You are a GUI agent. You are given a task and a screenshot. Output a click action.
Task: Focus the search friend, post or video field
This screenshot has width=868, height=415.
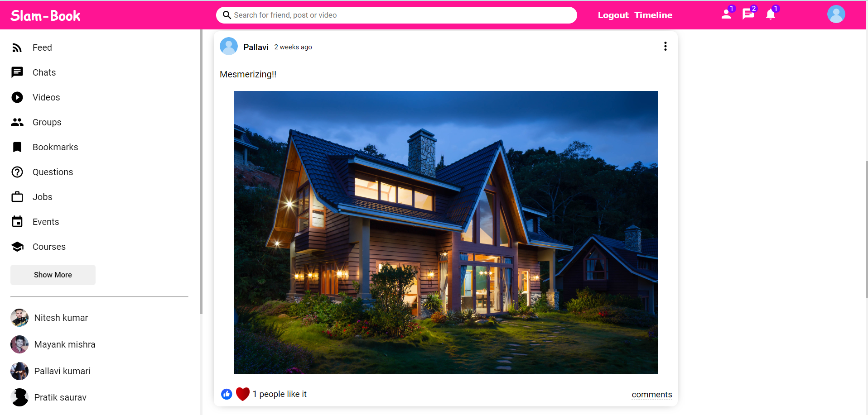click(x=396, y=15)
